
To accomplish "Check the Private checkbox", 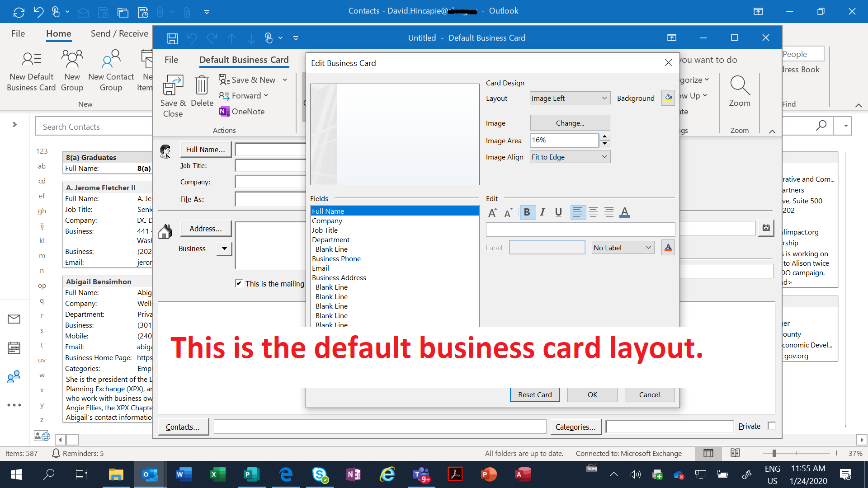I will (x=772, y=426).
